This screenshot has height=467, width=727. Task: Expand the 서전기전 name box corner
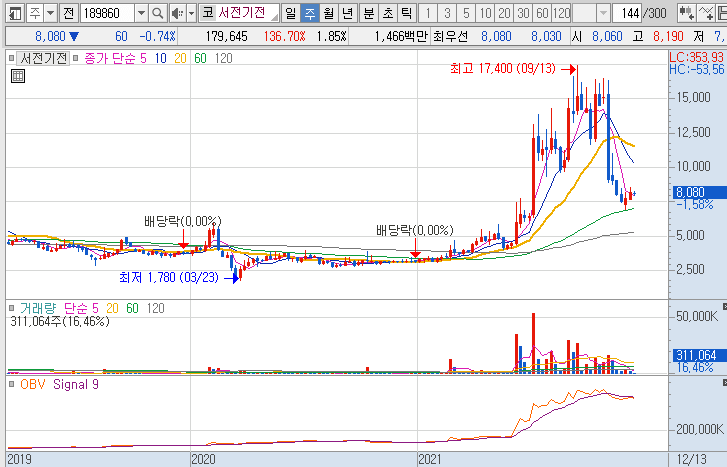[x=274, y=18]
